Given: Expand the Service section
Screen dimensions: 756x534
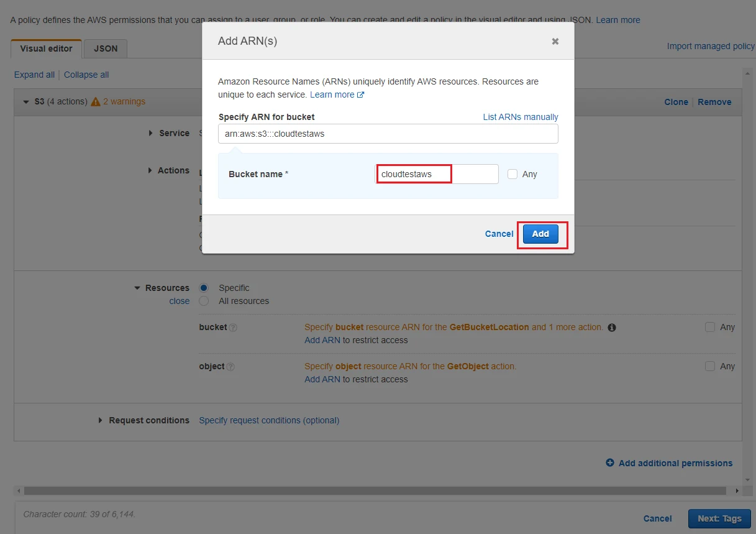Looking at the screenshot, I should tap(151, 133).
